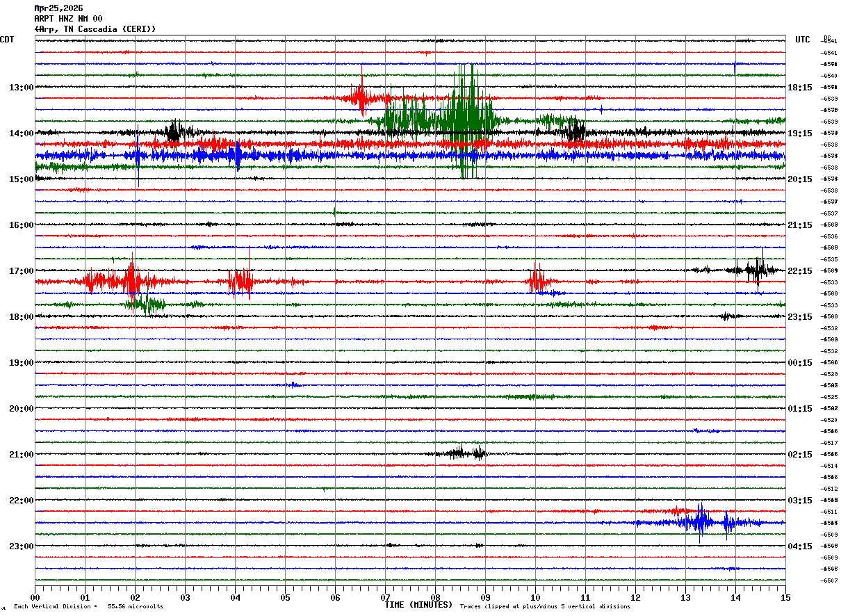Screen dimensions: 841x616
Task: Click the CDT timezone header
Action: tap(7, 40)
